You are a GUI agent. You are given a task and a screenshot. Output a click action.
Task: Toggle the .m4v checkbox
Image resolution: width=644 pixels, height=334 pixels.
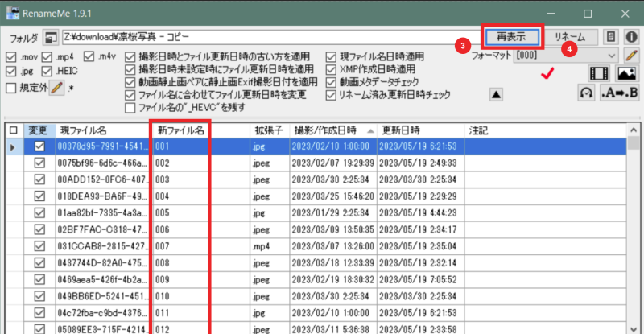tap(89, 56)
